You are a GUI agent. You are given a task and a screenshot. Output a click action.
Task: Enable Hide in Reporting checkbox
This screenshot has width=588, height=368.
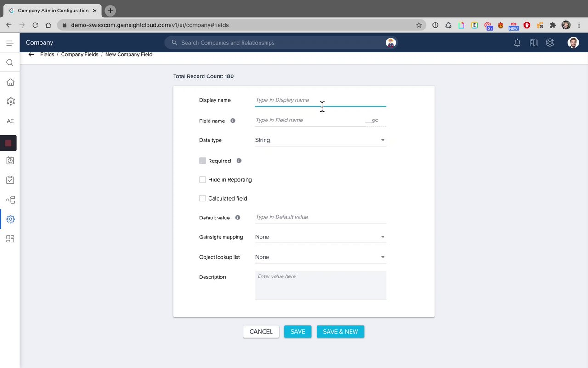click(x=203, y=179)
